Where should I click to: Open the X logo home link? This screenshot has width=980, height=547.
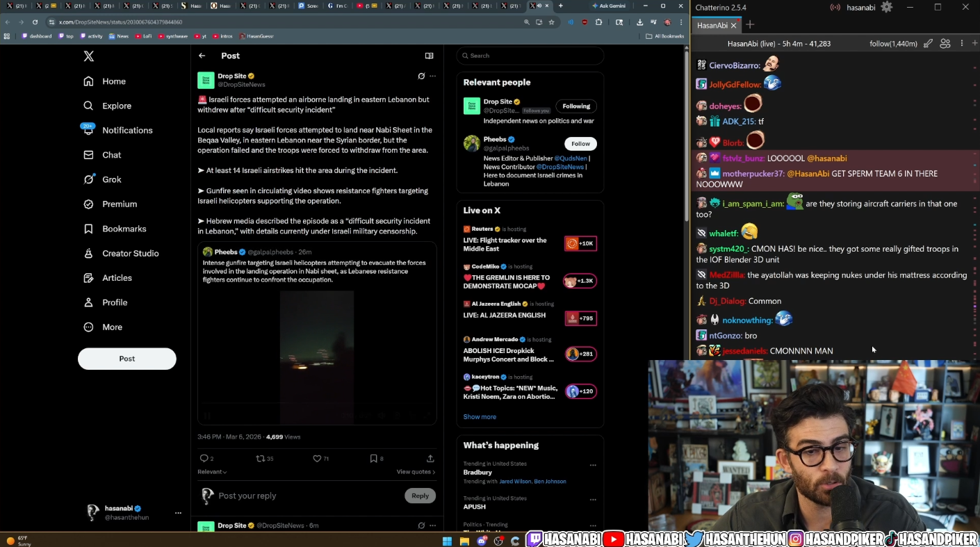(x=89, y=56)
